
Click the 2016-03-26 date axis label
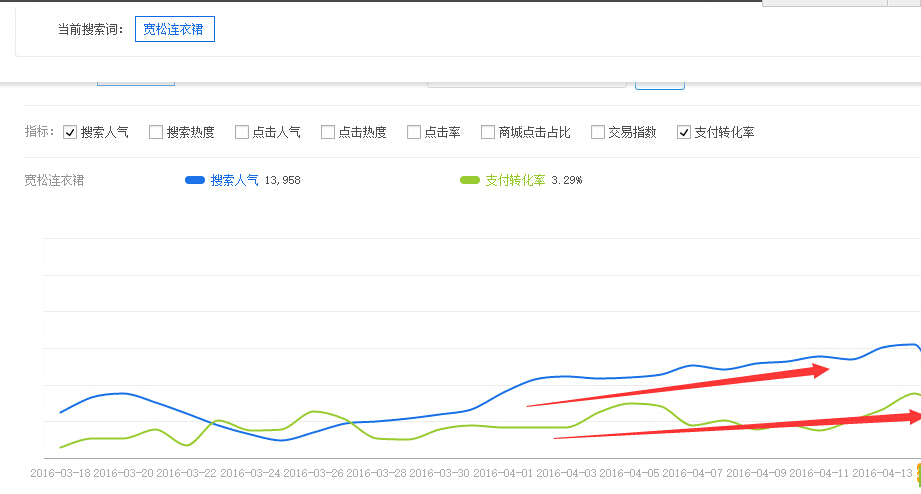[x=314, y=472]
